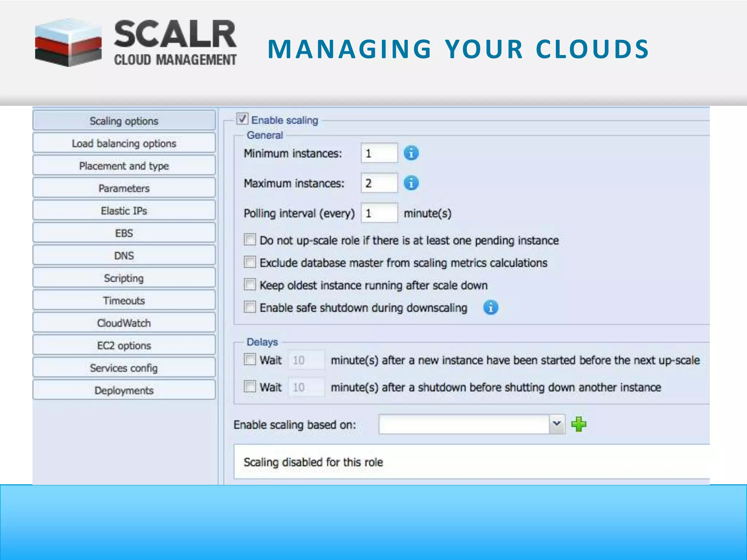This screenshot has height=560, width=747.
Task: Click info icon for safe shutdown option
Action: pos(491,308)
